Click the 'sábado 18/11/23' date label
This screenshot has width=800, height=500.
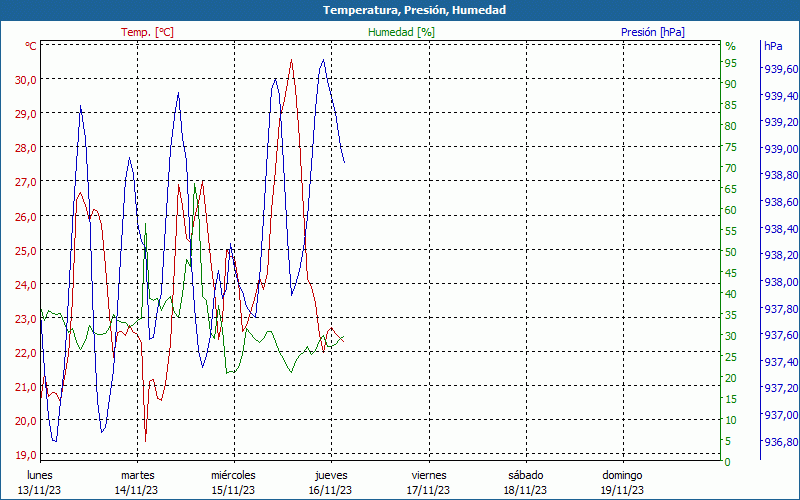pyautogui.click(x=526, y=483)
